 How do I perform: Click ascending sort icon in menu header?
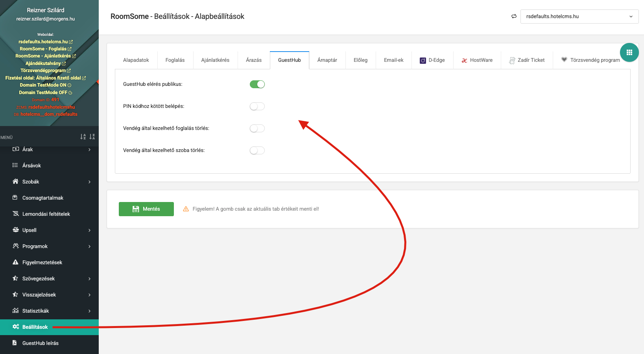click(83, 137)
